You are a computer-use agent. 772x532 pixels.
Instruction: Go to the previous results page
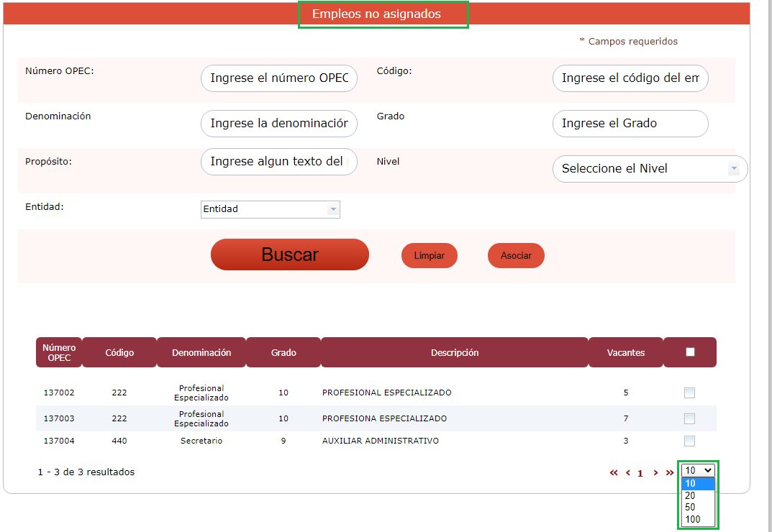tap(627, 473)
